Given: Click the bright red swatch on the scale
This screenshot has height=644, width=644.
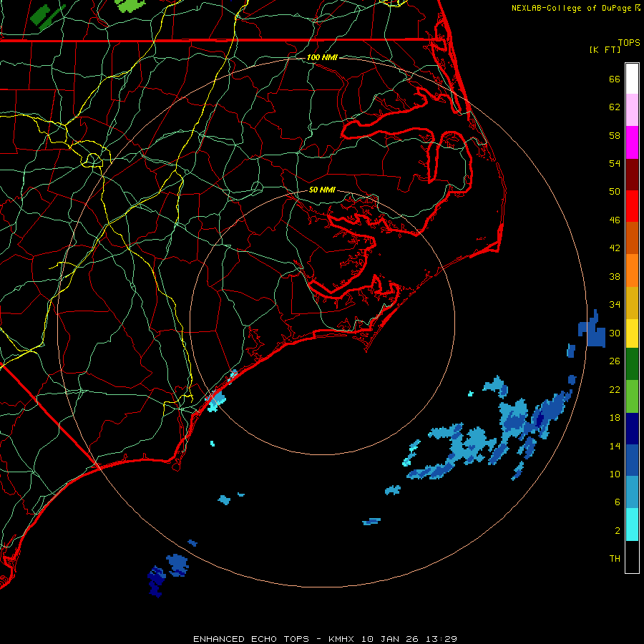Looking at the screenshot, I should [632, 206].
